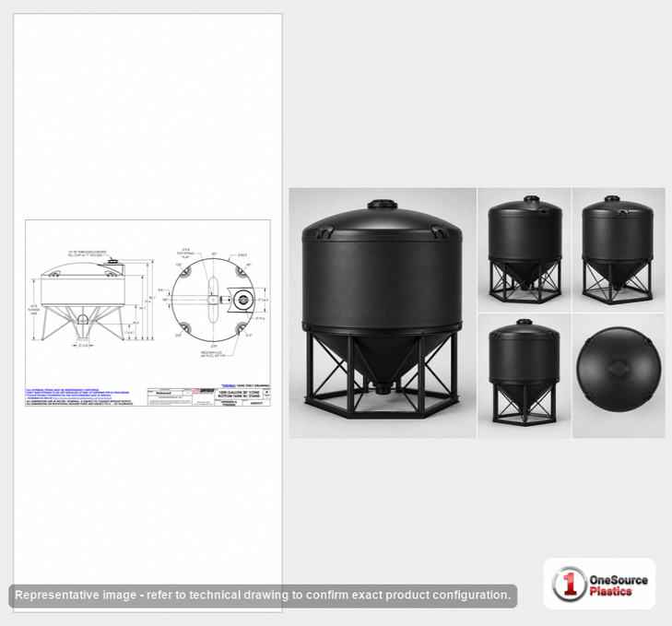Click the Snyder logo in the title block
The width and height of the screenshot is (672, 626).
click(x=205, y=391)
